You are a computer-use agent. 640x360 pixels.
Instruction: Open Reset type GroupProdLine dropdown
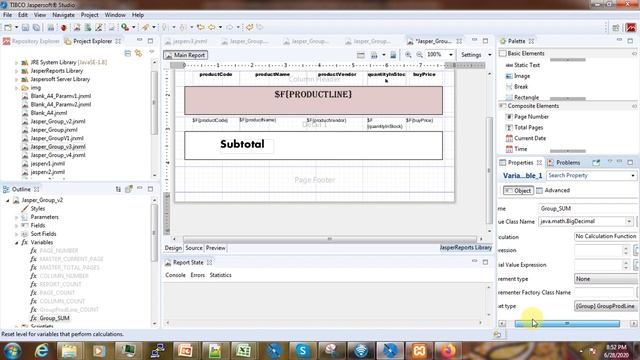606,306
